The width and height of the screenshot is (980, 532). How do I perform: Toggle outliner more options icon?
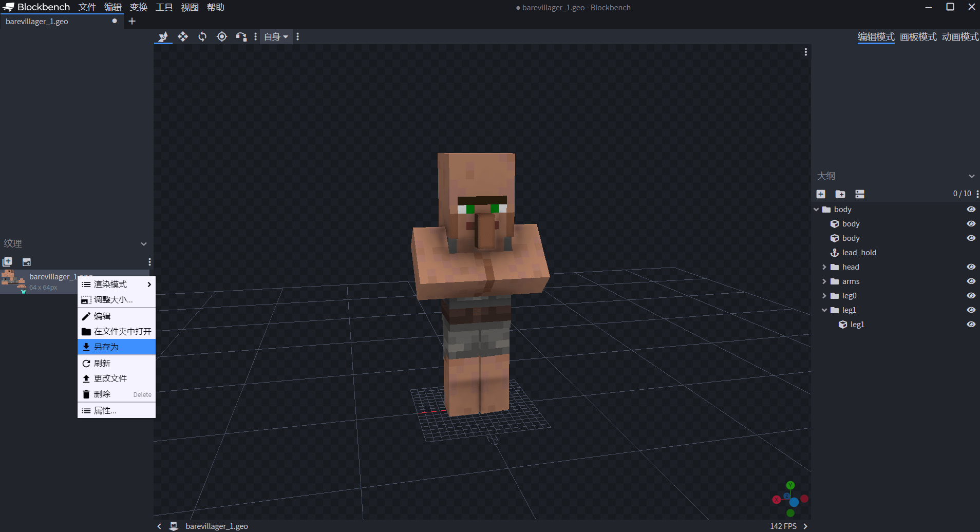click(860, 194)
